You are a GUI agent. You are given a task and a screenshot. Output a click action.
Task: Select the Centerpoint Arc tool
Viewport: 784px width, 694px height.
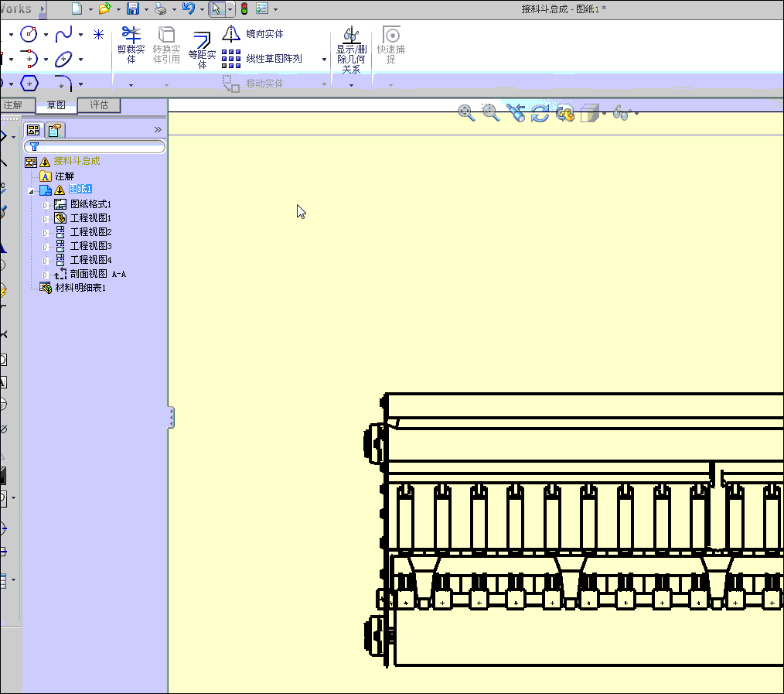(x=29, y=59)
